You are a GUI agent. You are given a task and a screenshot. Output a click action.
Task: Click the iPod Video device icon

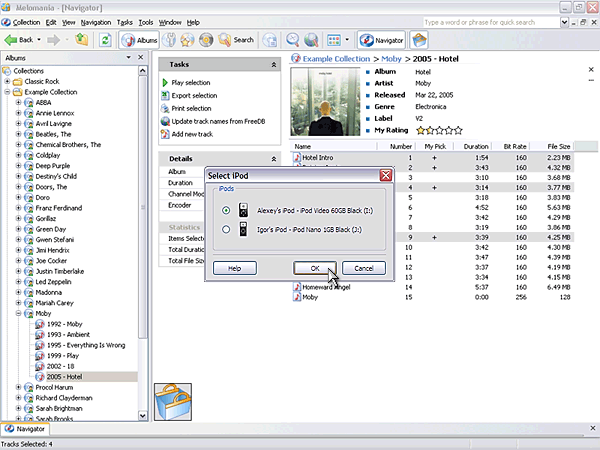[243, 210]
